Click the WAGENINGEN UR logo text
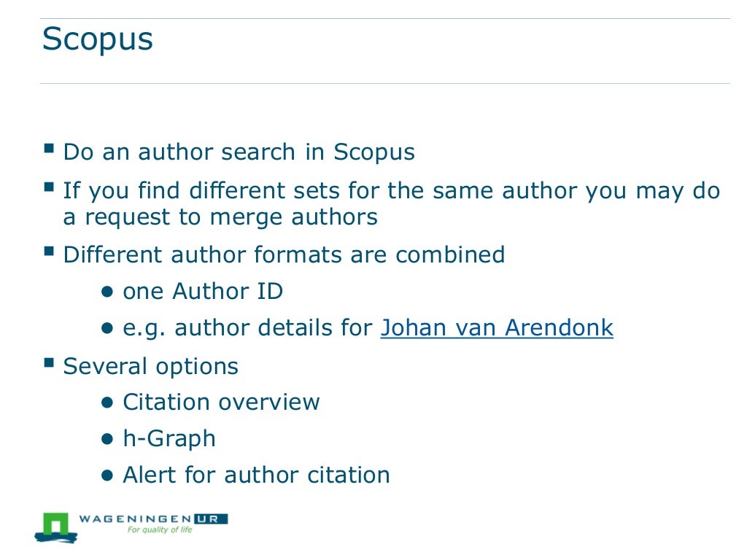The height and width of the screenshot is (560, 747). coord(153,518)
